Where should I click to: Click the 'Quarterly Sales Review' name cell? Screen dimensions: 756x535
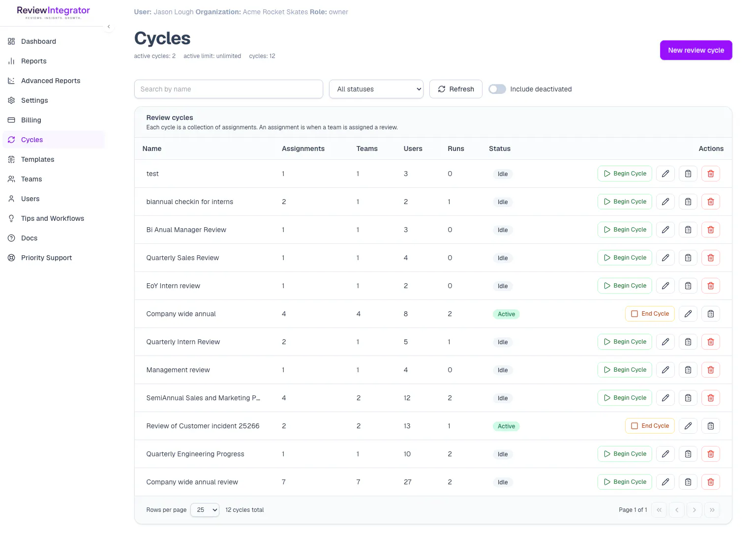tap(182, 258)
